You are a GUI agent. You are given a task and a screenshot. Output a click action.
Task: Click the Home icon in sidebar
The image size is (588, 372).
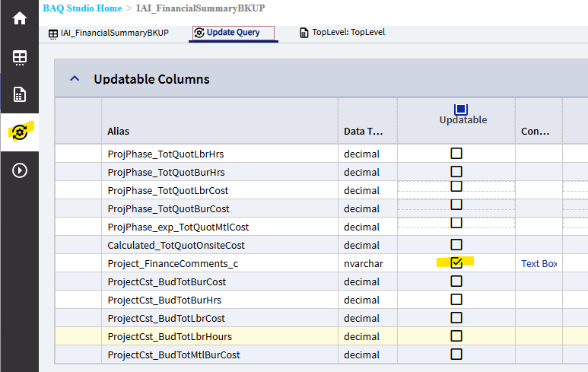coord(20,18)
